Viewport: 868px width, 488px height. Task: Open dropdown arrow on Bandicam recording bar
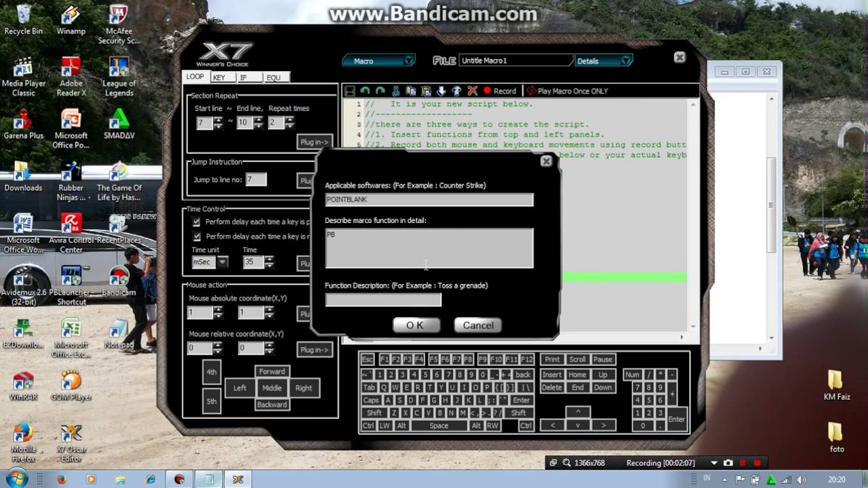click(x=714, y=463)
